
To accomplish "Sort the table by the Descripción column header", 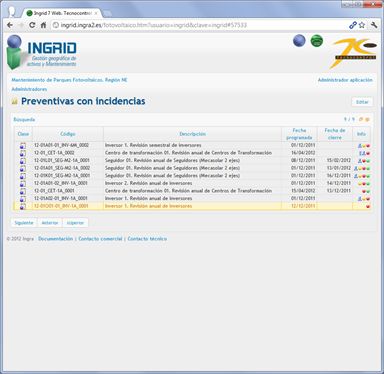I will [192, 134].
